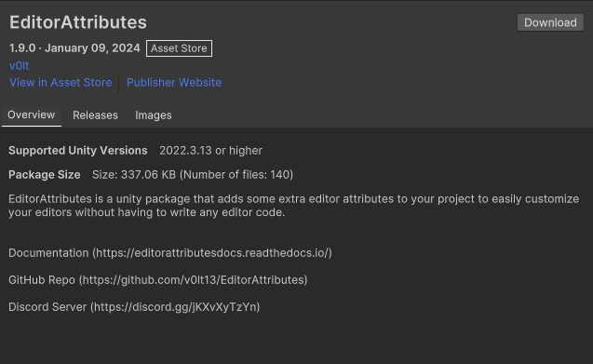Open the v0lt publisher link
This screenshot has height=364, width=593.
[19, 66]
